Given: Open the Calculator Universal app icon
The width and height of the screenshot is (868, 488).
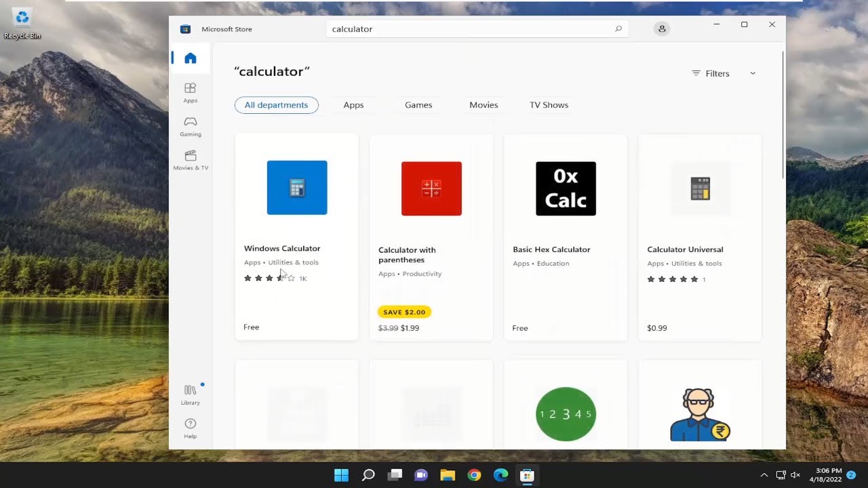Looking at the screenshot, I should point(700,188).
